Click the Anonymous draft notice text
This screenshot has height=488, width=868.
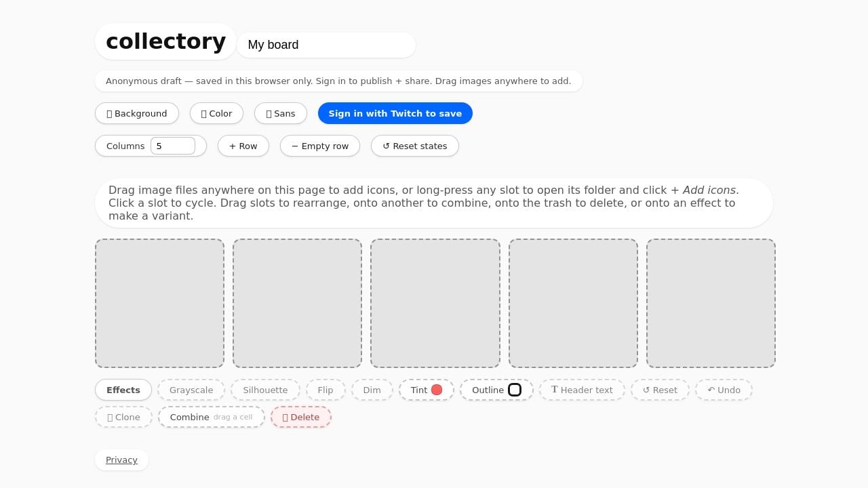click(338, 81)
